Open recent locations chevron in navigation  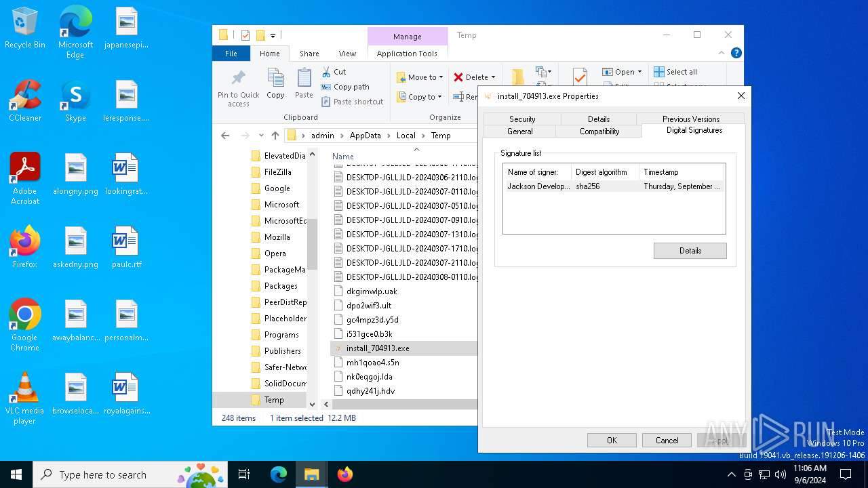[x=261, y=136]
